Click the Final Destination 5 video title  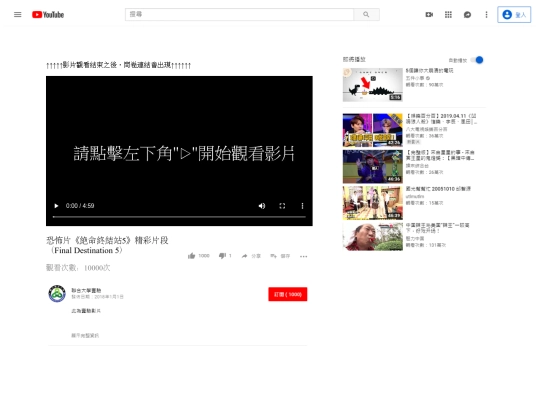107,245
